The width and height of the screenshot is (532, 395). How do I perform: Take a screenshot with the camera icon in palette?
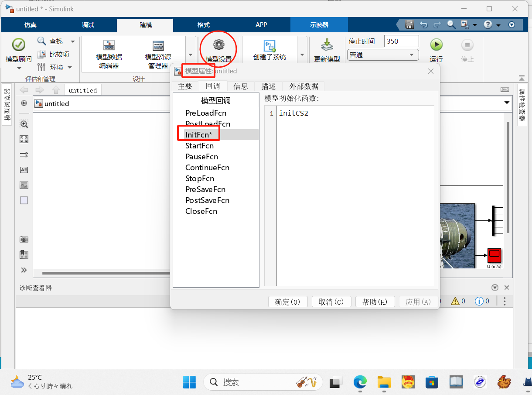pos(24,239)
